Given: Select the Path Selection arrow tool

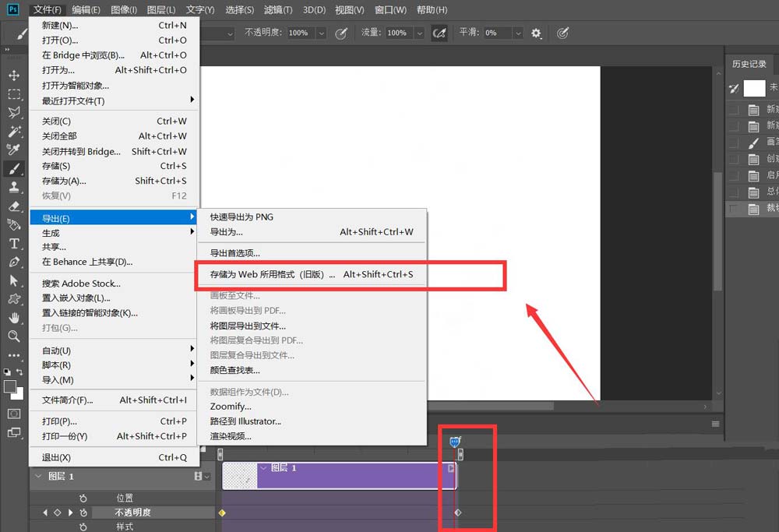Looking at the screenshot, I should tap(14, 280).
